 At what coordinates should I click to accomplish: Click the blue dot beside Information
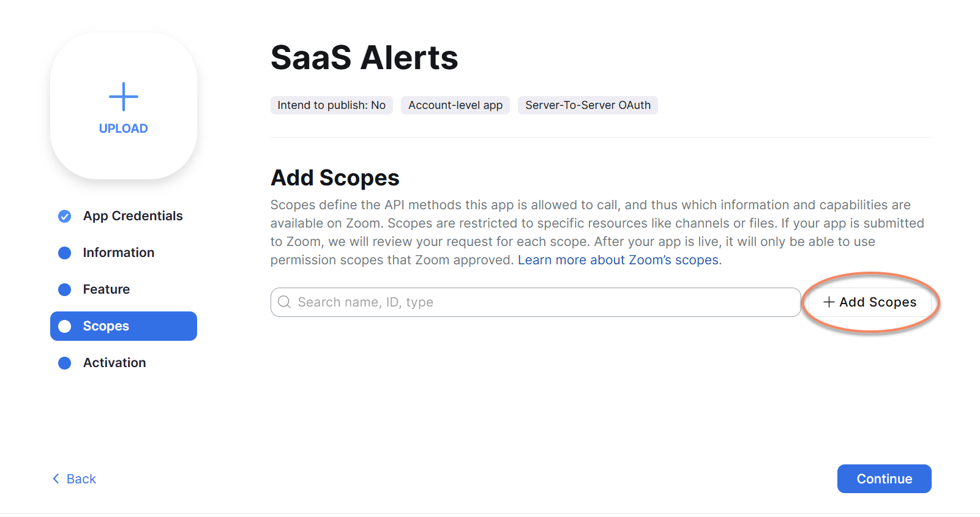(64, 253)
